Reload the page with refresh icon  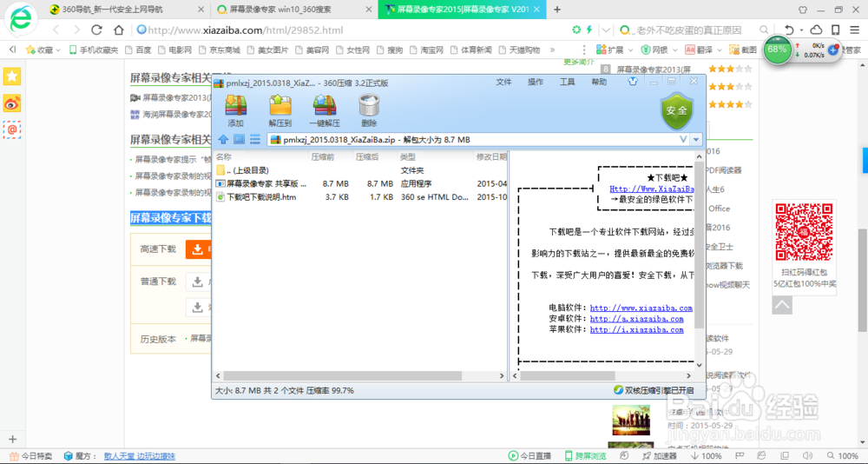[x=97, y=30]
